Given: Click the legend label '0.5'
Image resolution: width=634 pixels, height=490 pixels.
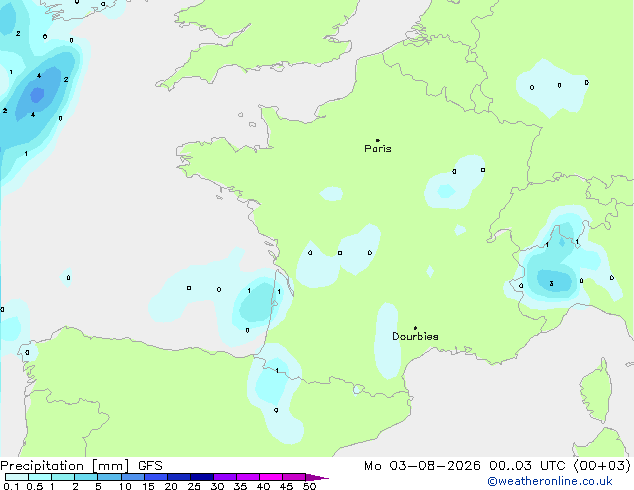Looking at the screenshot, I should [34, 486].
